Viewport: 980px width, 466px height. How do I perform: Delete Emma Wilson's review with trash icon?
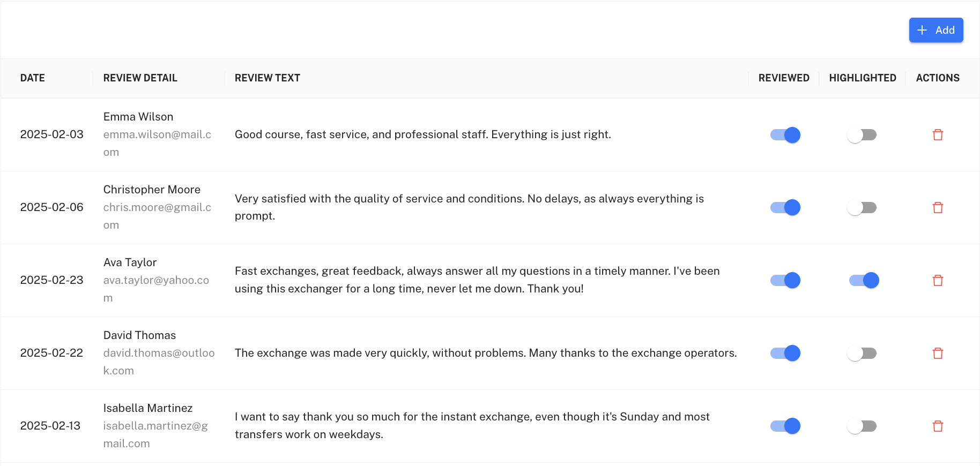pos(938,134)
